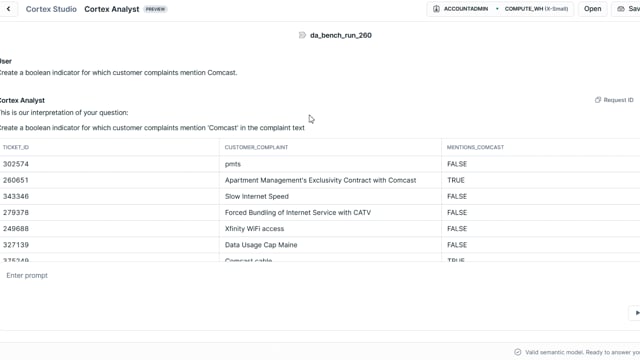Open the COMPUTE_WH warehouse dropdown

pyautogui.click(x=536, y=9)
